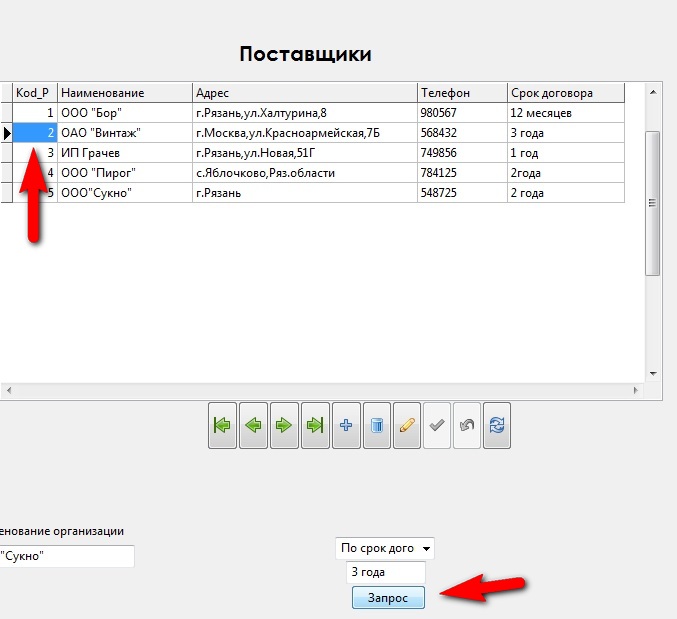Screen dimensions: 677x619
Task: Select address г.Рязань,ул.Халтурина,8
Action: pos(305,113)
